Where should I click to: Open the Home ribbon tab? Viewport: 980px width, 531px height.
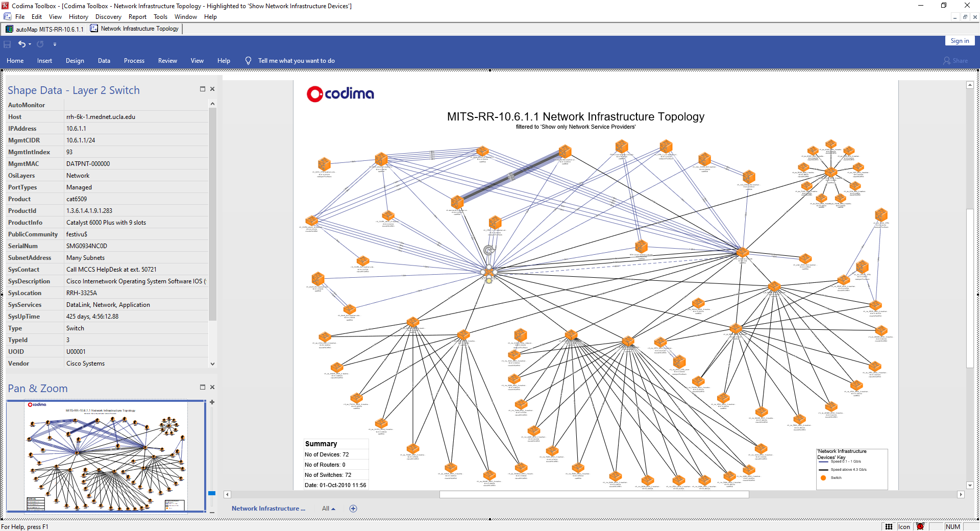pos(15,61)
